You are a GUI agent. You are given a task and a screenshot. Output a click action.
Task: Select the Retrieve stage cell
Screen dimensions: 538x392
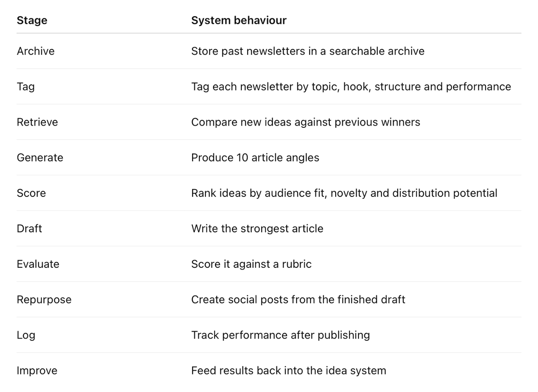tap(37, 122)
